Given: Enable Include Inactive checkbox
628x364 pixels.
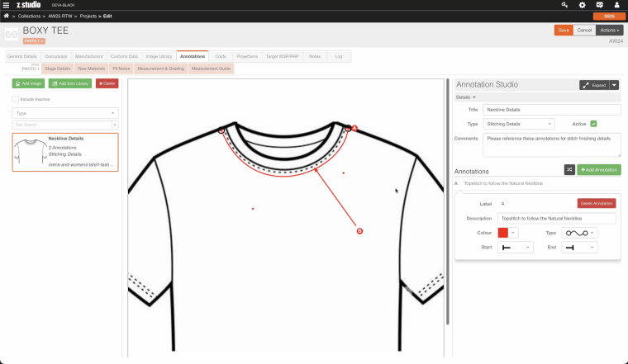Looking at the screenshot, I should (15, 99).
